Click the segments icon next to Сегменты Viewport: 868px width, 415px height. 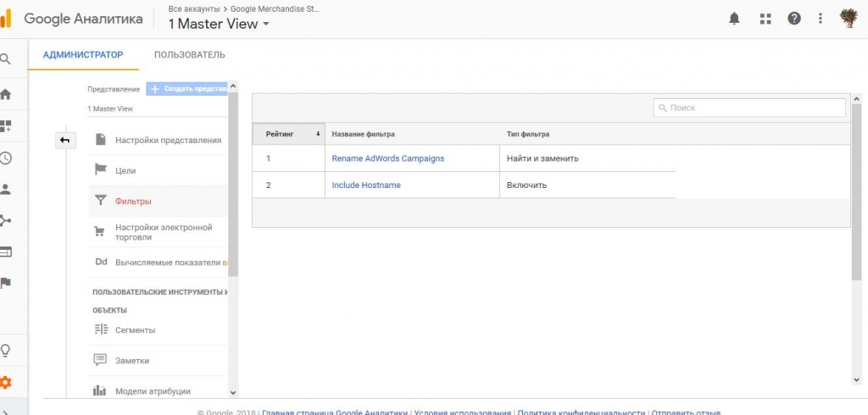[101, 329]
